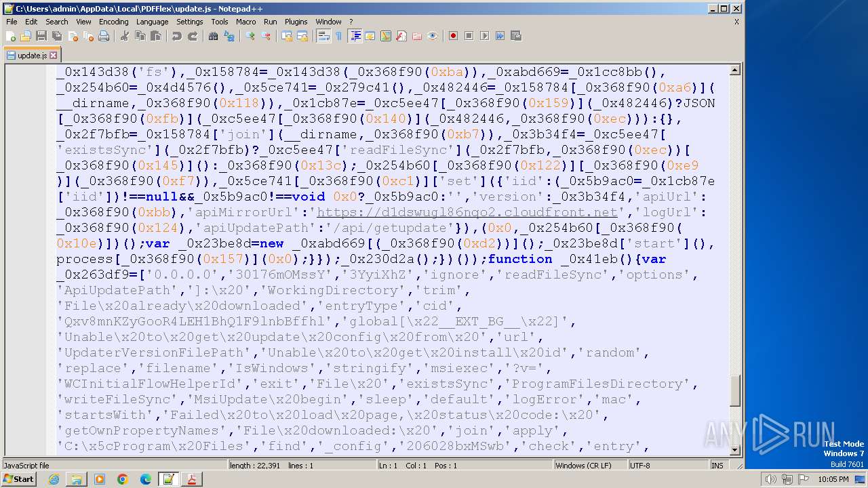Follow the d1dswugl86nqo2.cloudfront.net link

[467, 212]
